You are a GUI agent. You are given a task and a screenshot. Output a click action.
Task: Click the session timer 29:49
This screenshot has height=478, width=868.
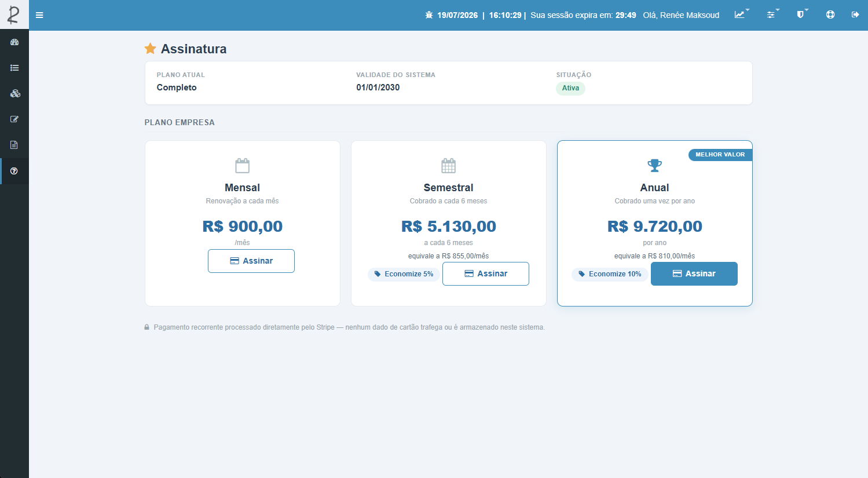pyautogui.click(x=626, y=15)
